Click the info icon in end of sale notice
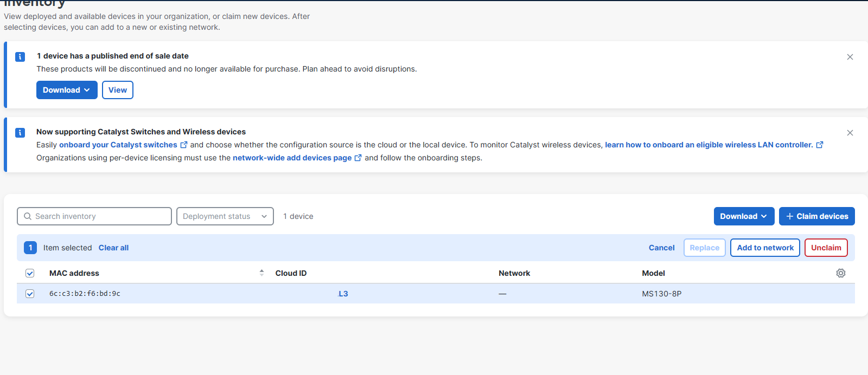868x375 pixels. (20, 57)
